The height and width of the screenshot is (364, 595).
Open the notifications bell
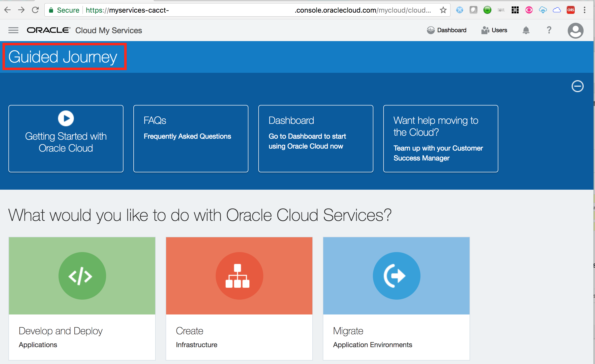click(526, 30)
